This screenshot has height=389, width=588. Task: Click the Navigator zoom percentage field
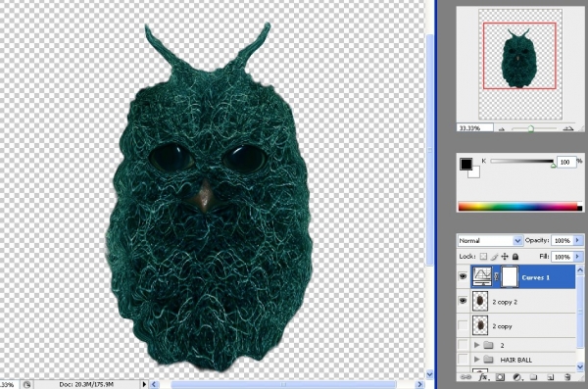point(474,128)
